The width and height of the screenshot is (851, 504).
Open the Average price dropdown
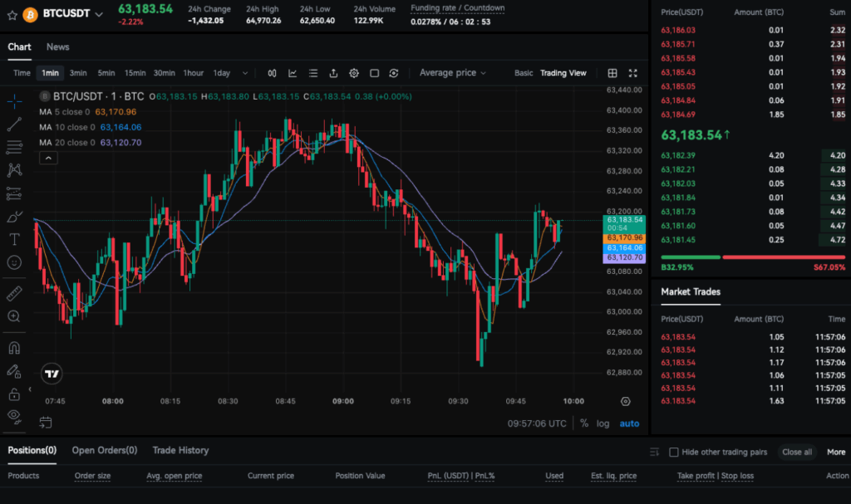452,72
